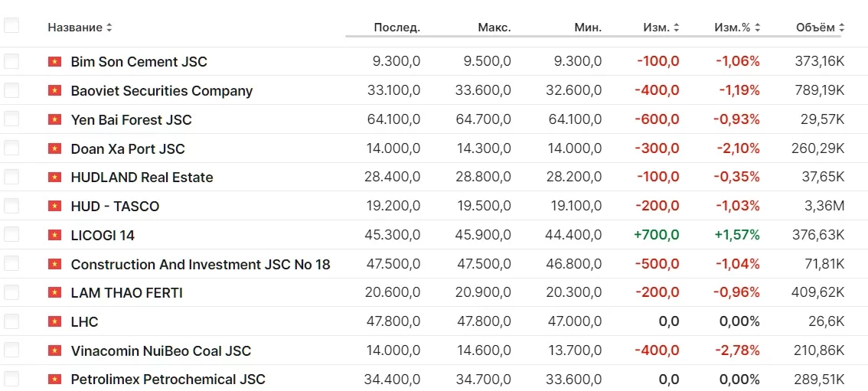This screenshot has height=391, width=868.
Task: Select the HUDLAND Real Estate row checkbox
Action: click(x=11, y=177)
